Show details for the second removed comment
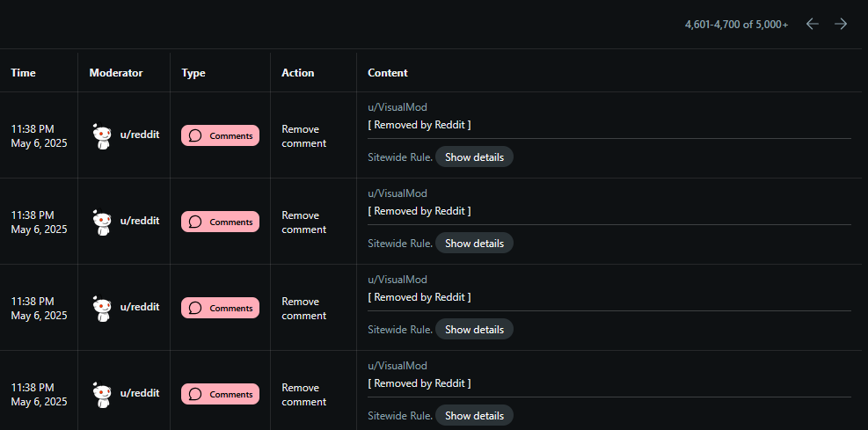The height and width of the screenshot is (430, 868). 474,244
